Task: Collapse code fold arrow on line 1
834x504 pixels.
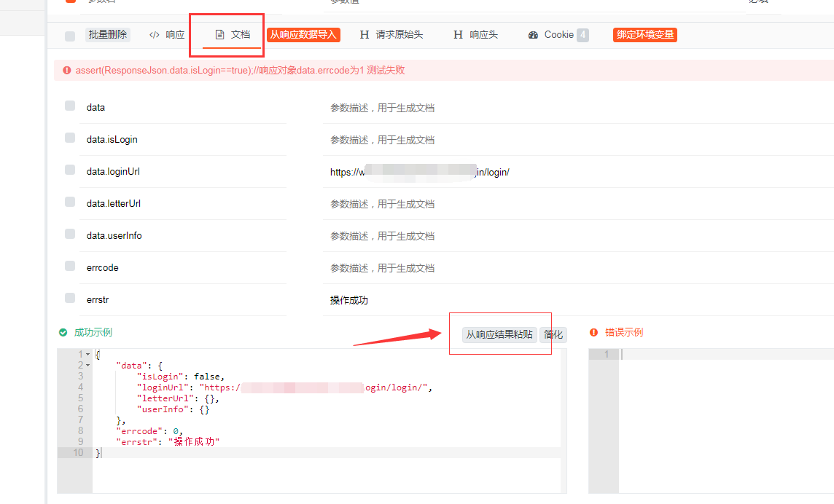Action: click(87, 354)
